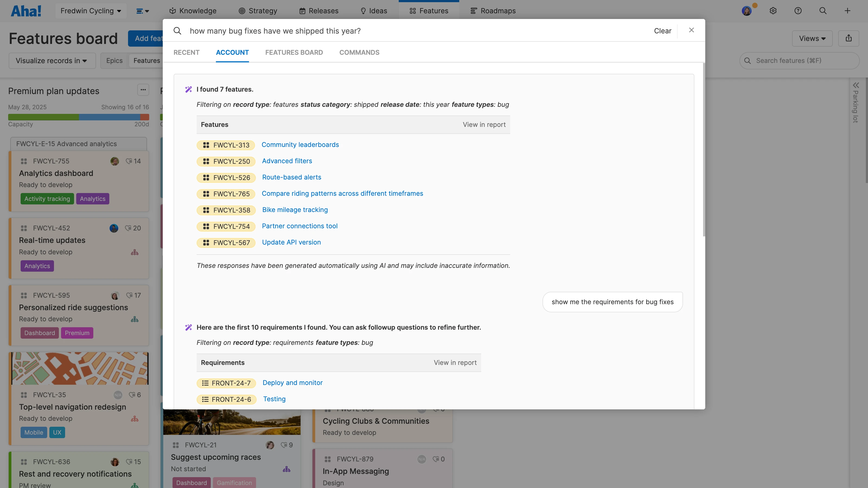Viewport: 868px width, 488px height.
Task: Expand Visualize records in dropdown
Action: click(x=52, y=61)
